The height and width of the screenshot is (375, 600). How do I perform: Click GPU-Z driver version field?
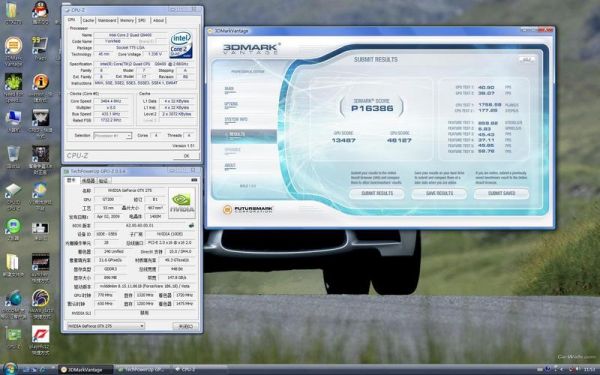(146, 286)
